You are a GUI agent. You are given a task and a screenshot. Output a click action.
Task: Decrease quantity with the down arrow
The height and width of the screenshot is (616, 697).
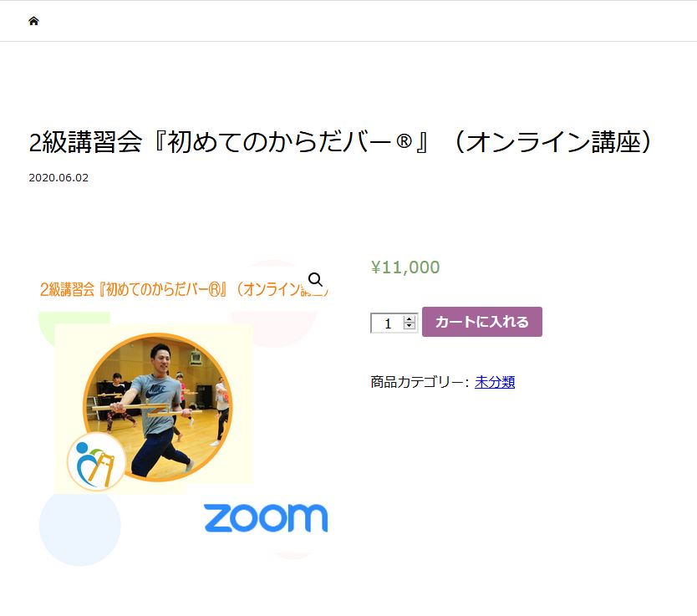(x=410, y=326)
